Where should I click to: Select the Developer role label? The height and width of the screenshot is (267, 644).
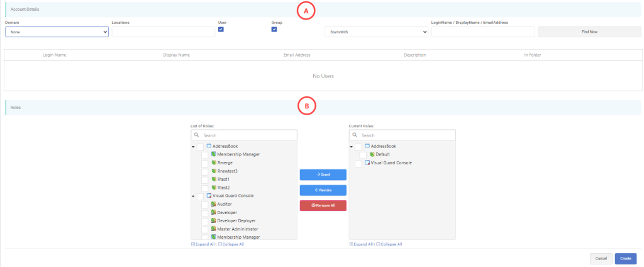click(x=227, y=212)
